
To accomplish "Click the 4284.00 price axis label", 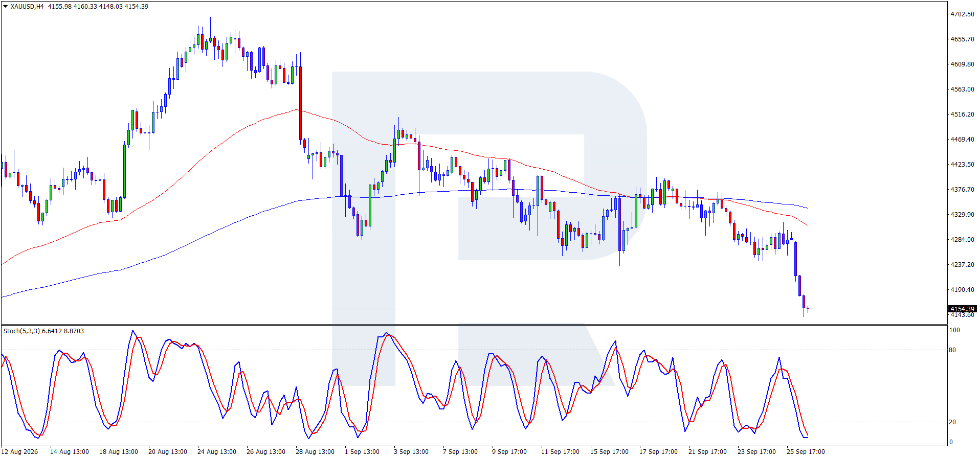I will [x=962, y=240].
